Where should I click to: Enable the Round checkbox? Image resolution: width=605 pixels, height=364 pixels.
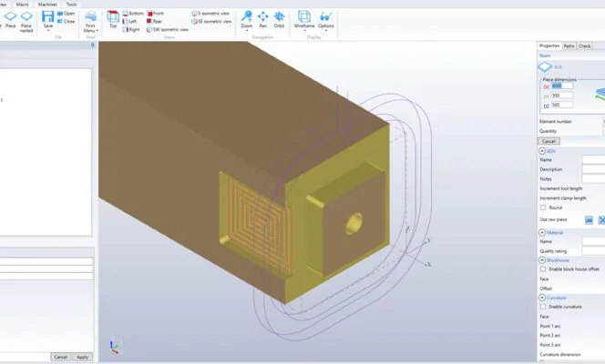click(x=543, y=207)
